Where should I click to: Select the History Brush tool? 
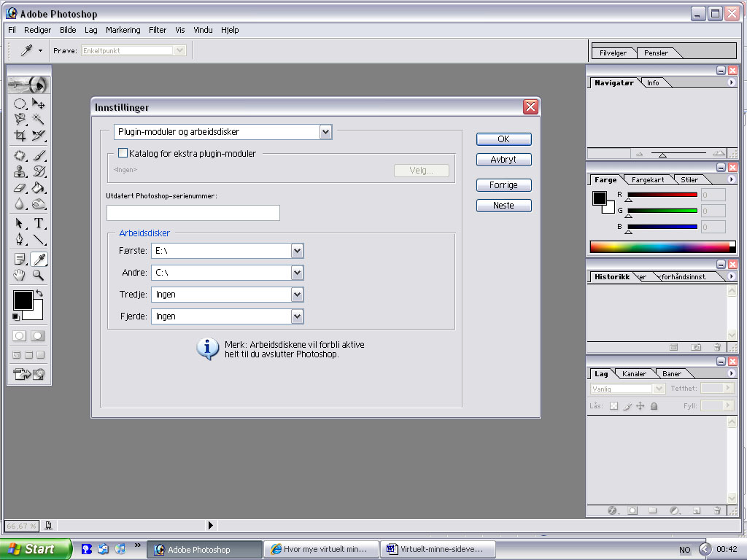[x=39, y=171]
